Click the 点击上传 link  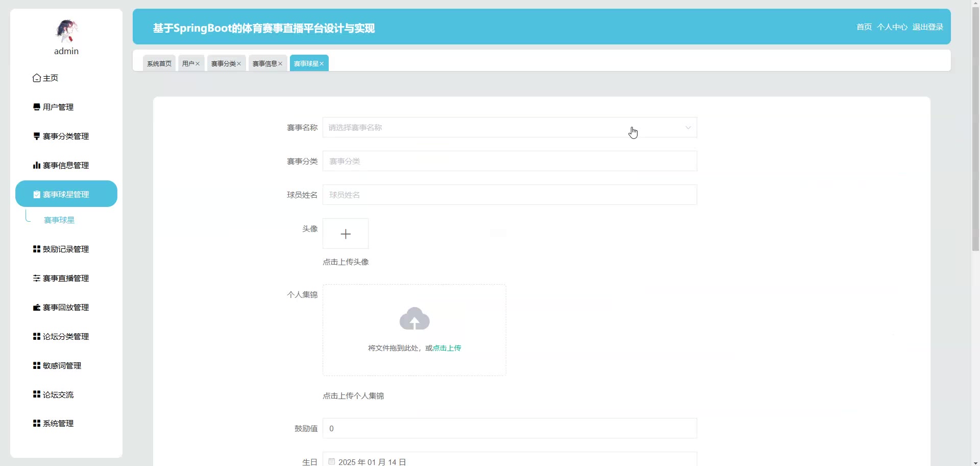point(447,348)
